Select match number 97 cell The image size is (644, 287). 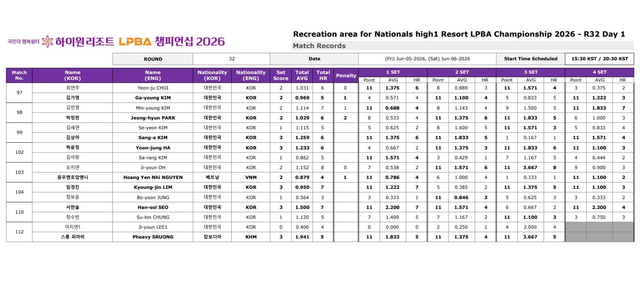[19, 93]
